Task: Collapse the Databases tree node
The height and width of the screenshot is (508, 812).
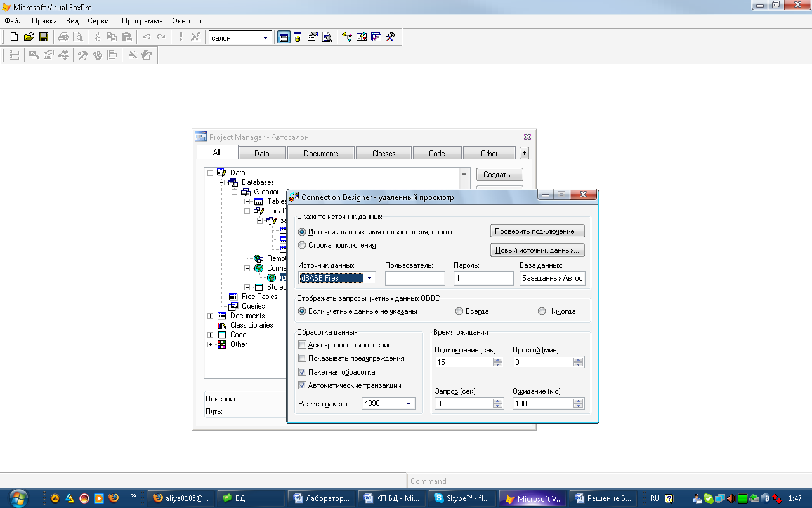Action: 222,182
